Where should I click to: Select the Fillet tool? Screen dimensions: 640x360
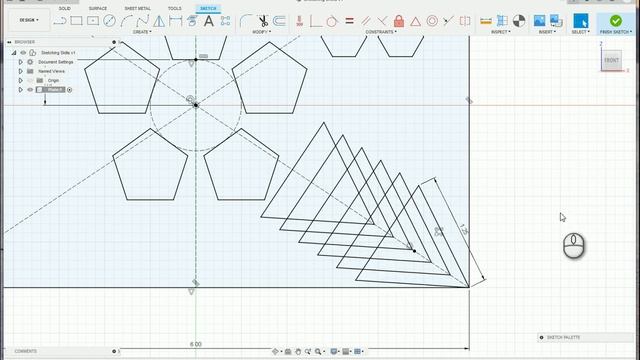(246, 21)
